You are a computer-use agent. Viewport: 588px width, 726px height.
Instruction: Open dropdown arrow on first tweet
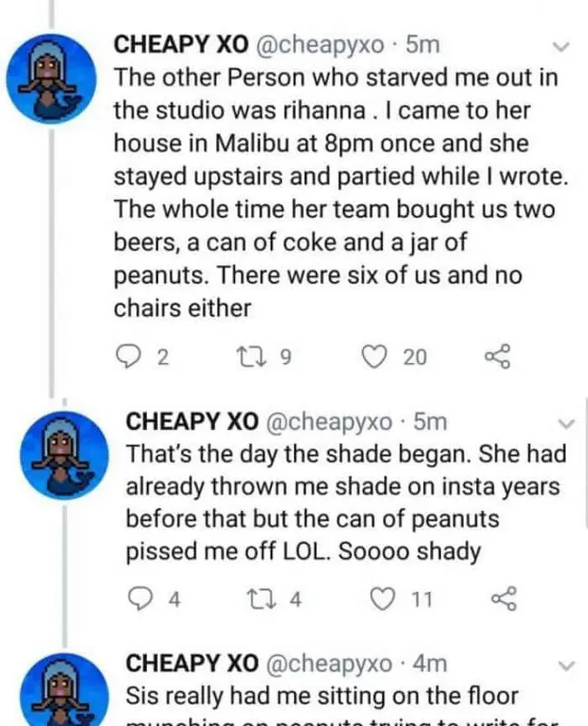[x=561, y=45]
